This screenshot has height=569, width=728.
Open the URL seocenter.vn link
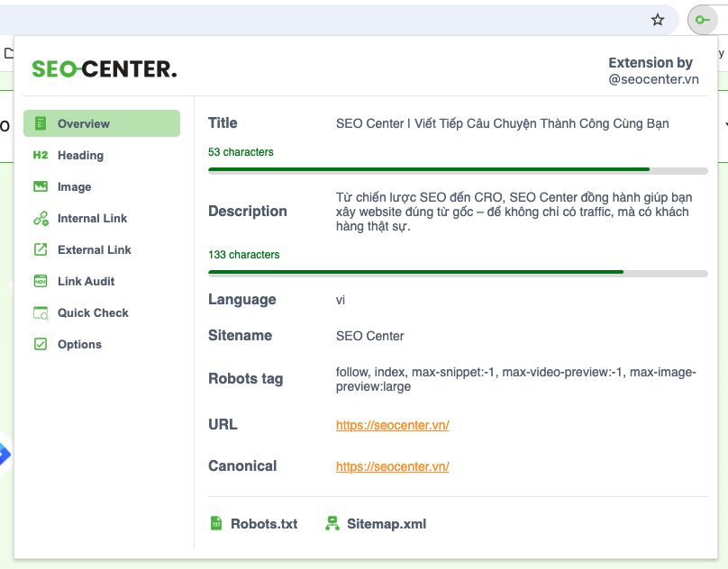tap(392, 425)
